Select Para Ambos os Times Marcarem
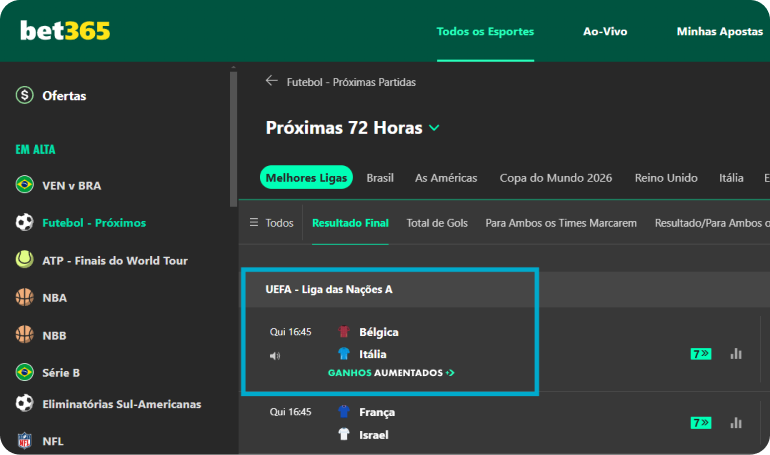The image size is (770, 455). point(561,223)
